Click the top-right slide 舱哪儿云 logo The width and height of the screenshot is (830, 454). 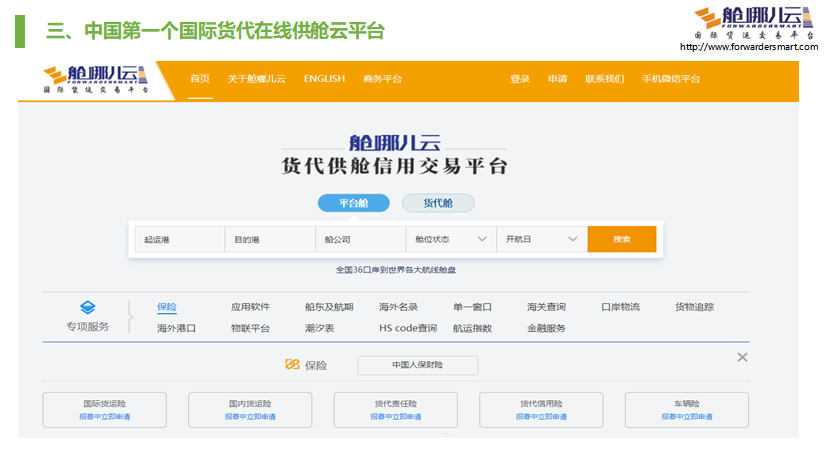click(754, 23)
